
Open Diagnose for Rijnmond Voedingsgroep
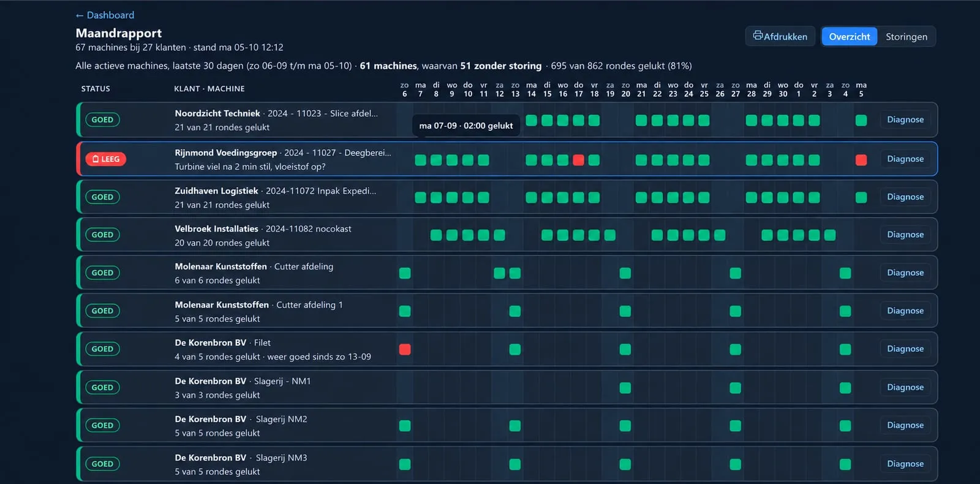tap(905, 159)
